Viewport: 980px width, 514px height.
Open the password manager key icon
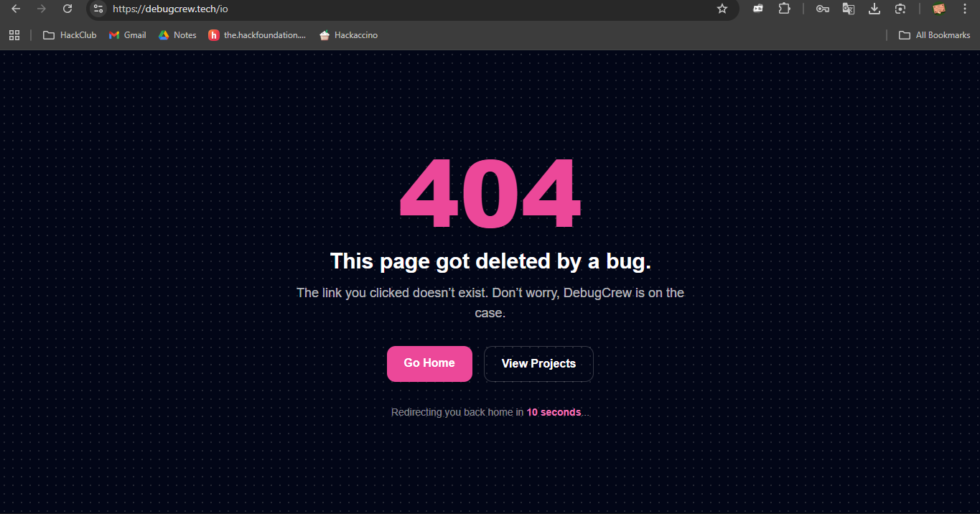pos(823,9)
